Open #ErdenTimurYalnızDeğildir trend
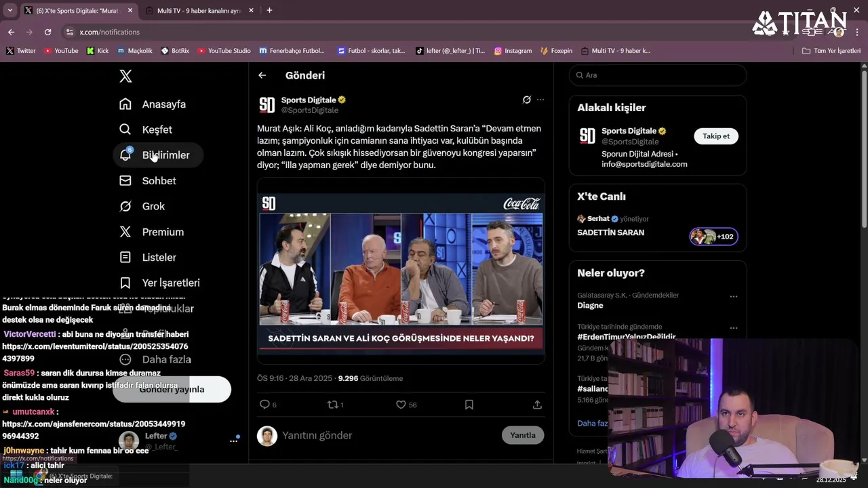868x488 pixels. click(627, 337)
